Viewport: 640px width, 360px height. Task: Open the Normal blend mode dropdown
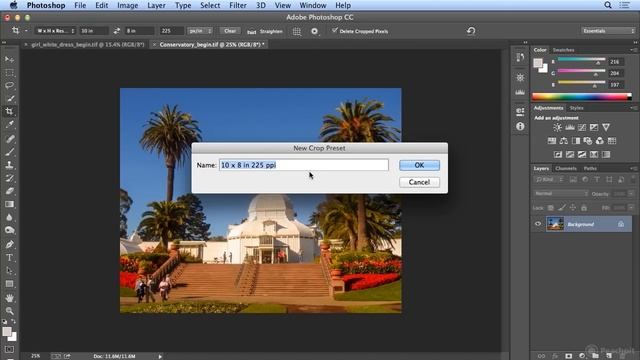(561, 193)
